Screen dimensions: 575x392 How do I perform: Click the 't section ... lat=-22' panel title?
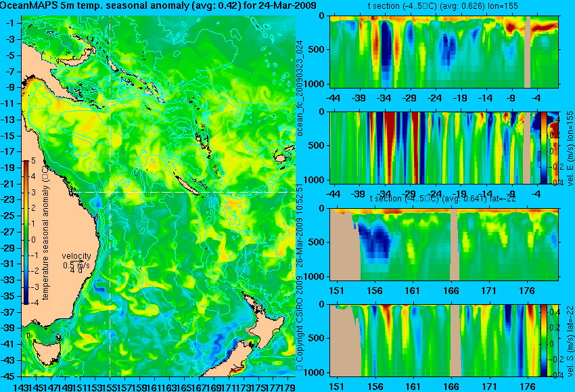[x=443, y=199]
